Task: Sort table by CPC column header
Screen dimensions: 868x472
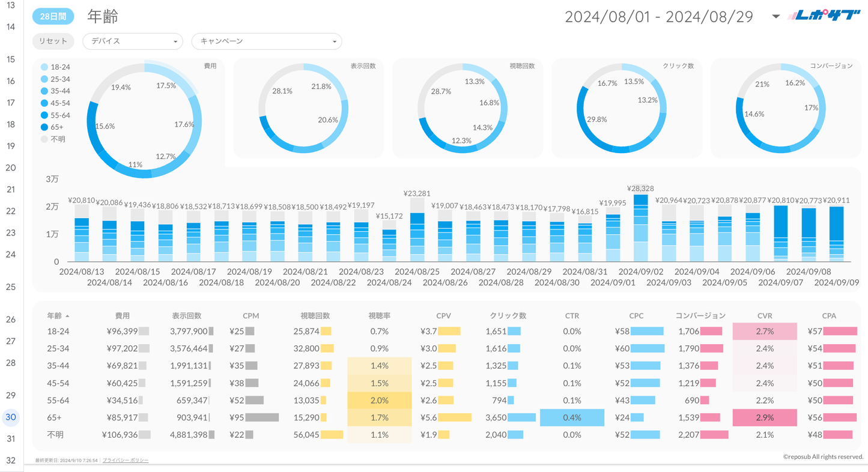Action: [x=636, y=315]
